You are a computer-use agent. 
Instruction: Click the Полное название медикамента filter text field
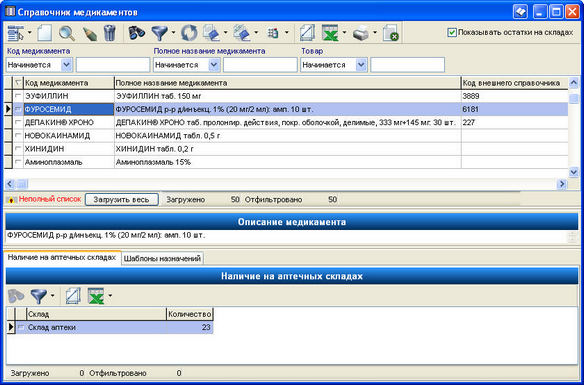260,65
